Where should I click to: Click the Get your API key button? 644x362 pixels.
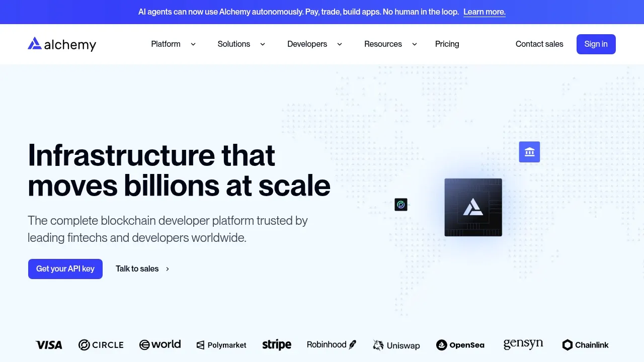pyautogui.click(x=65, y=268)
